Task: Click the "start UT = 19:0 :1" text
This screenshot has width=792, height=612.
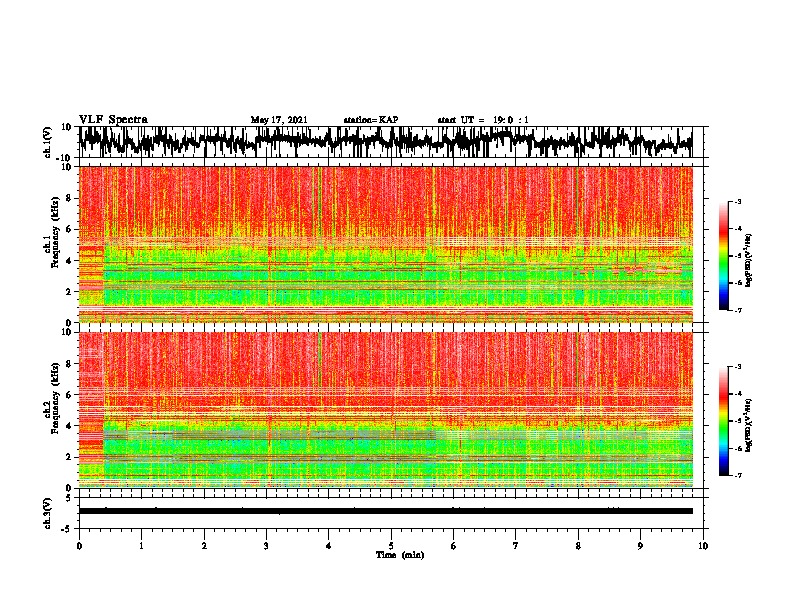Action: coord(483,120)
